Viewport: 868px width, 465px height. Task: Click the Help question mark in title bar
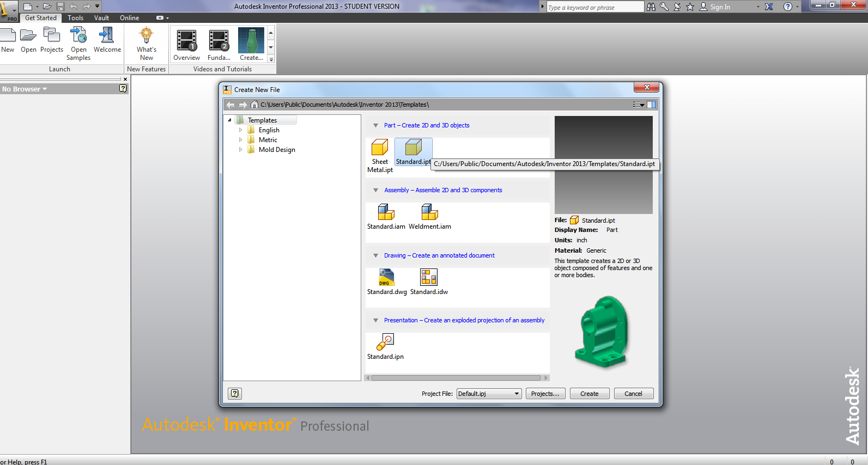[787, 7]
